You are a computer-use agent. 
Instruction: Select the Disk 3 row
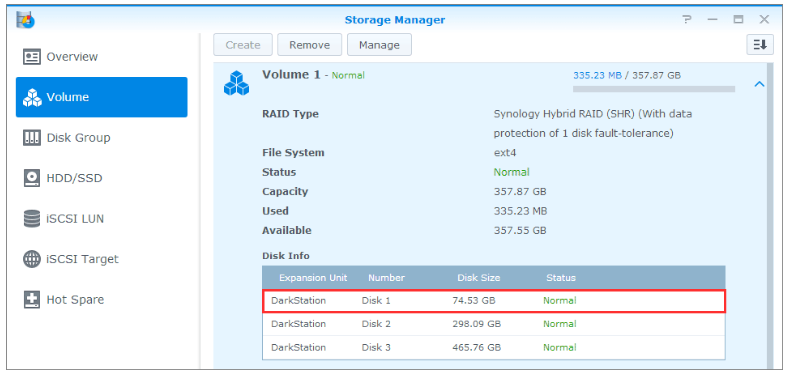[x=494, y=347]
